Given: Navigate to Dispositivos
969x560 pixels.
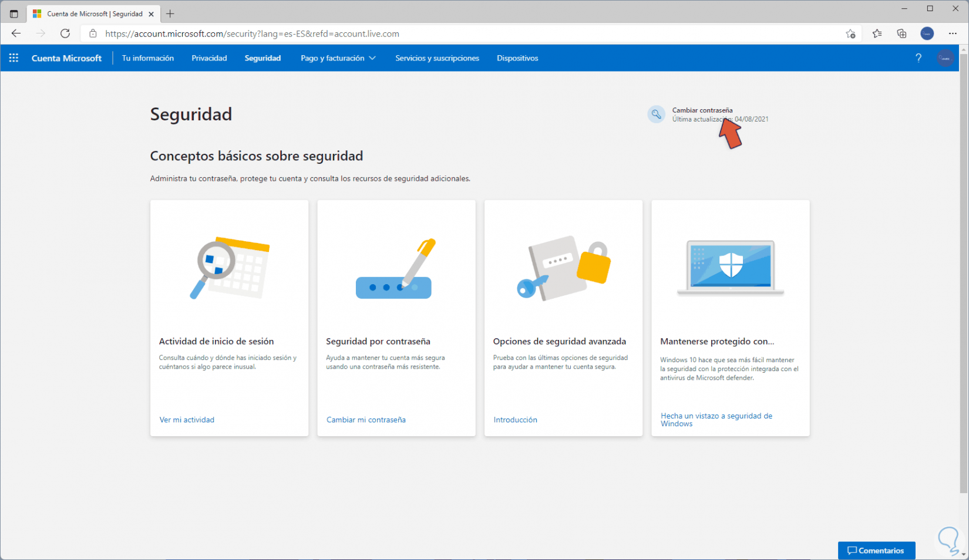Looking at the screenshot, I should [517, 58].
